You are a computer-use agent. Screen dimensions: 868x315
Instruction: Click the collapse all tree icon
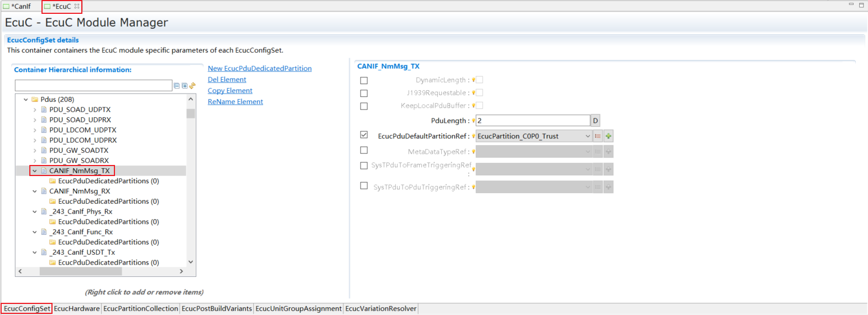coord(177,86)
